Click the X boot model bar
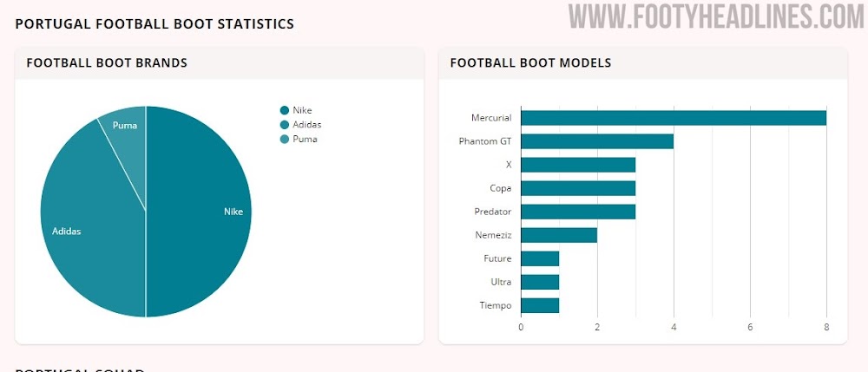Image resolution: width=868 pixels, height=372 pixels. 578,165
